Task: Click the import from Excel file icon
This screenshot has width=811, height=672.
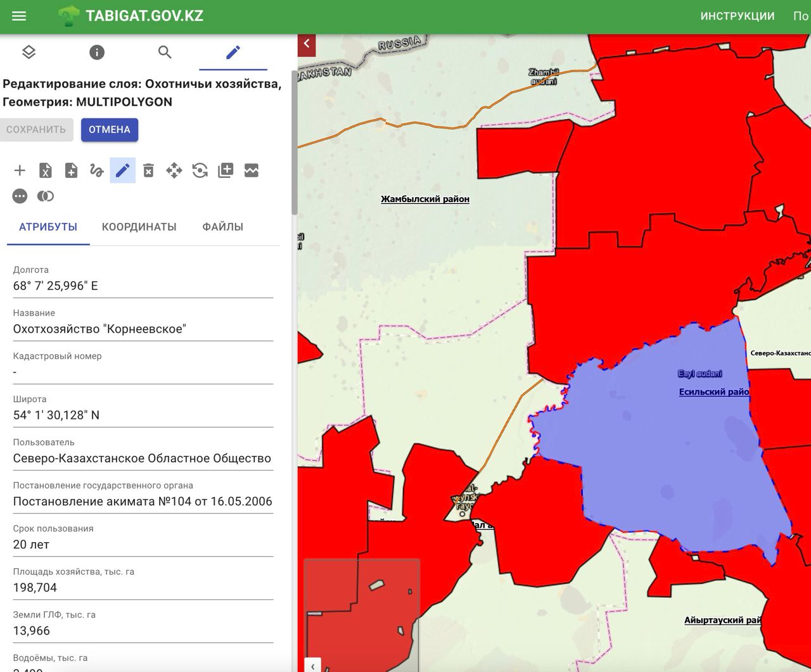Action: [x=46, y=170]
